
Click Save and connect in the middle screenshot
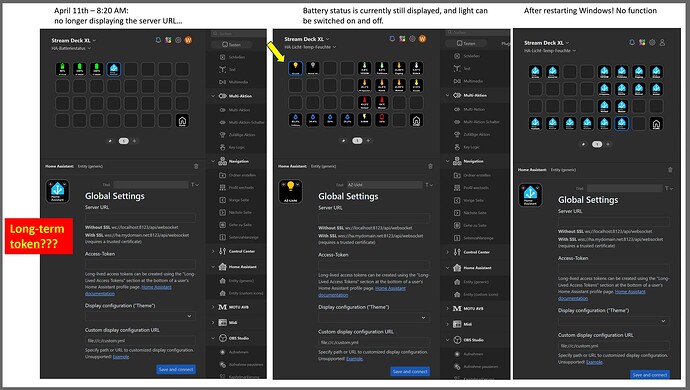(410, 372)
